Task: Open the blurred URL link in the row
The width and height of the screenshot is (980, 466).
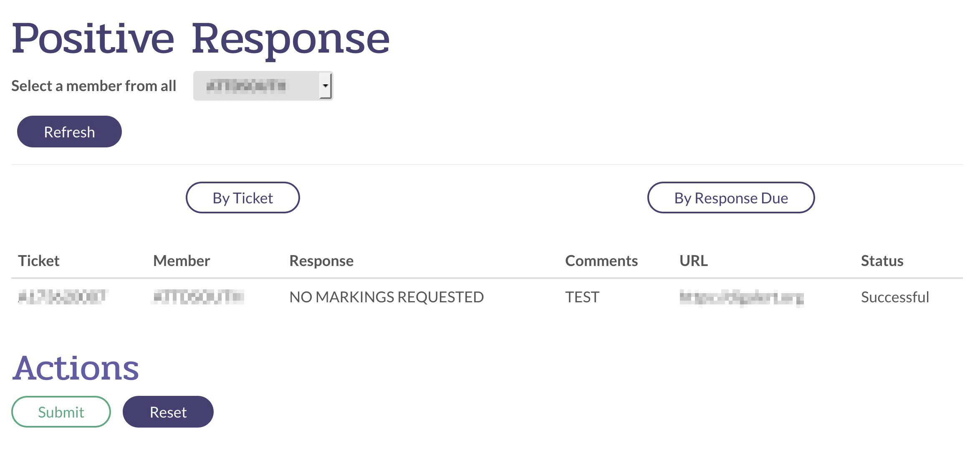Action: (x=741, y=298)
